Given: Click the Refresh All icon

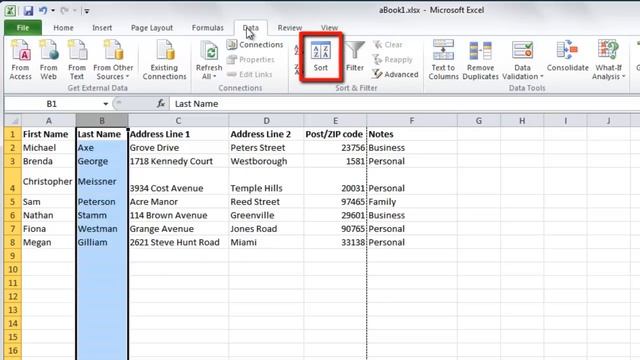Looking at the screenshot, I should 209,51.
